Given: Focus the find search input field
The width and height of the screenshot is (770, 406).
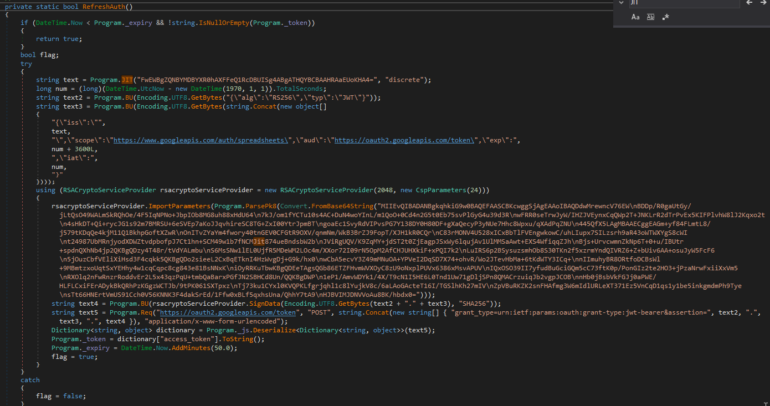Looking at the screenshot, I should point(684,3).
